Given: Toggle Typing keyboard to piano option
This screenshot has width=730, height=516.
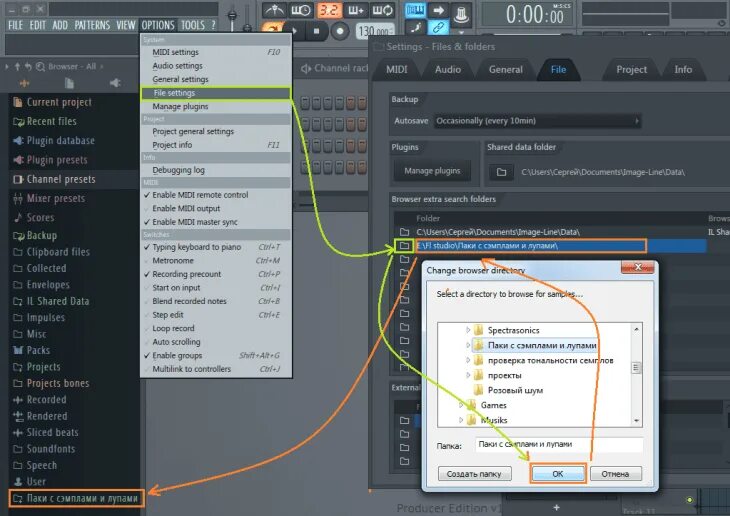Looking at the screenshot, I should 216,247.
